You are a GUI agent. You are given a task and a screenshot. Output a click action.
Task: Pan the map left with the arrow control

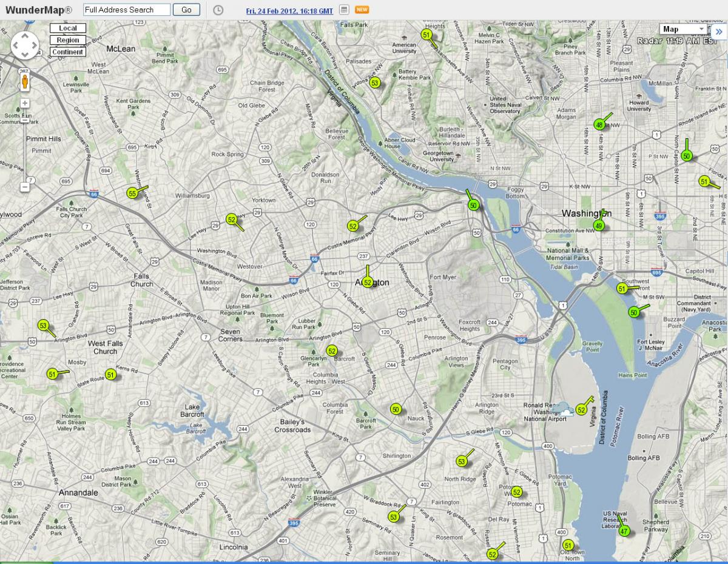(x=16, y=45)
